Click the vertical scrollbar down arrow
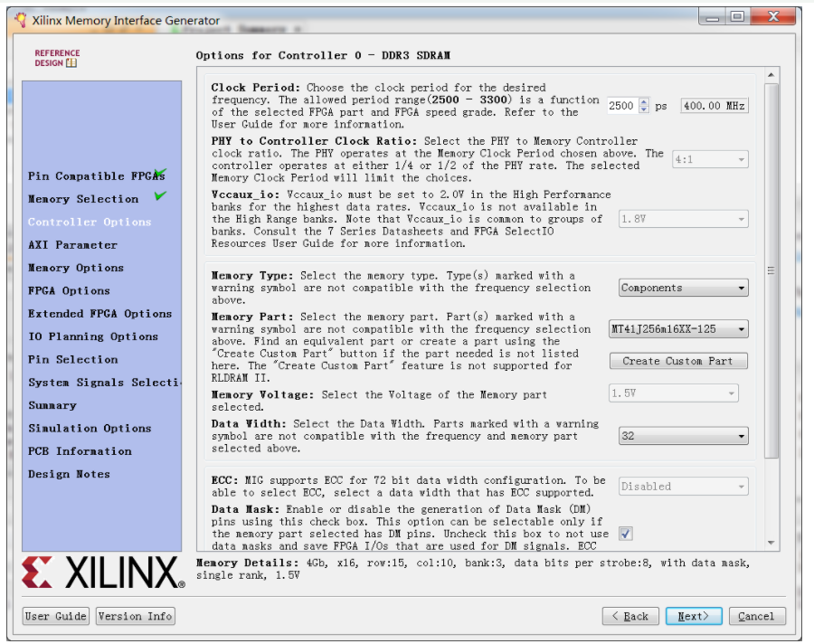The height and width of the screenshot is (644, 814). tap(771, 544)
